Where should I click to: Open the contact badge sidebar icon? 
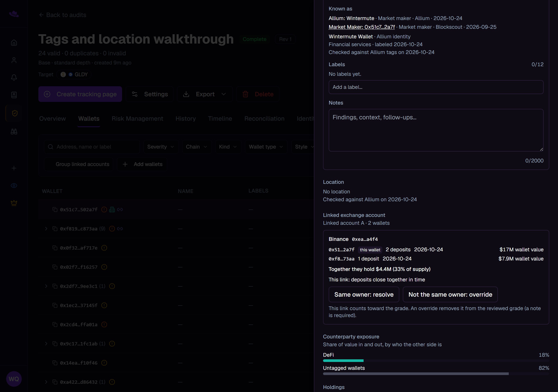[x=14, y=95]
